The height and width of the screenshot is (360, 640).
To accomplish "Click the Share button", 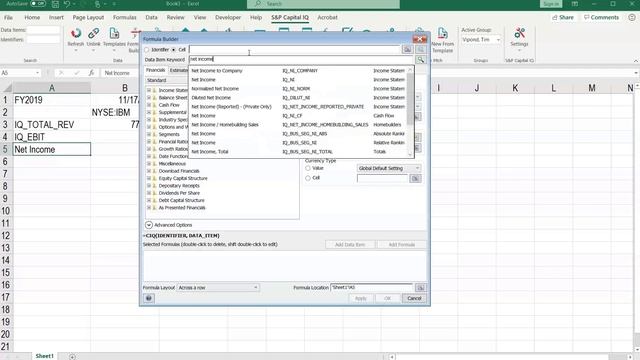I will tap(563, 17).
